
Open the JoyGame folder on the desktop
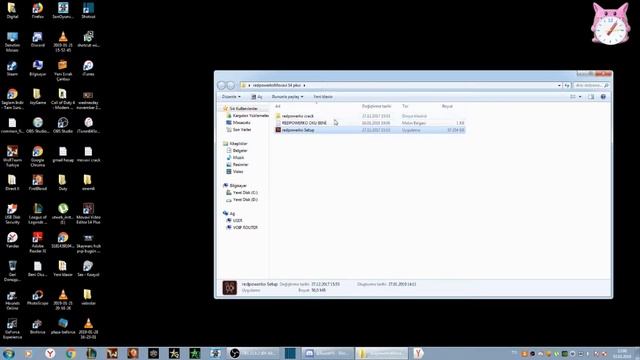38,96
